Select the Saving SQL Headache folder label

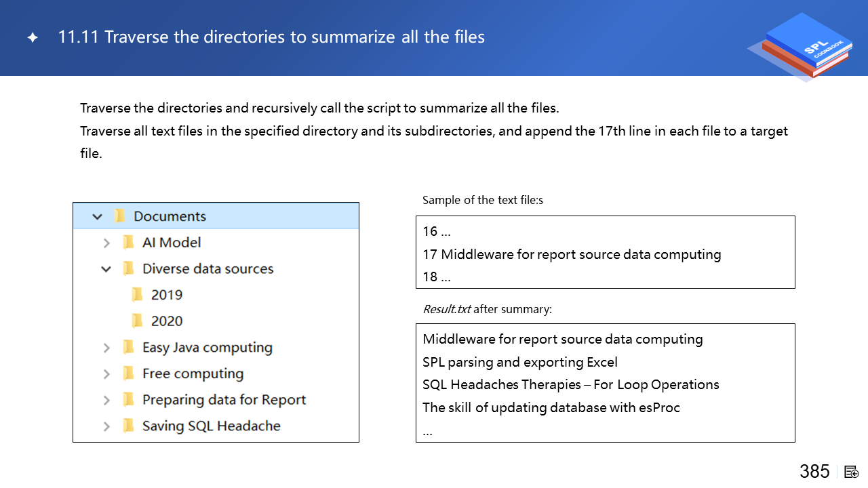[211, 426]
